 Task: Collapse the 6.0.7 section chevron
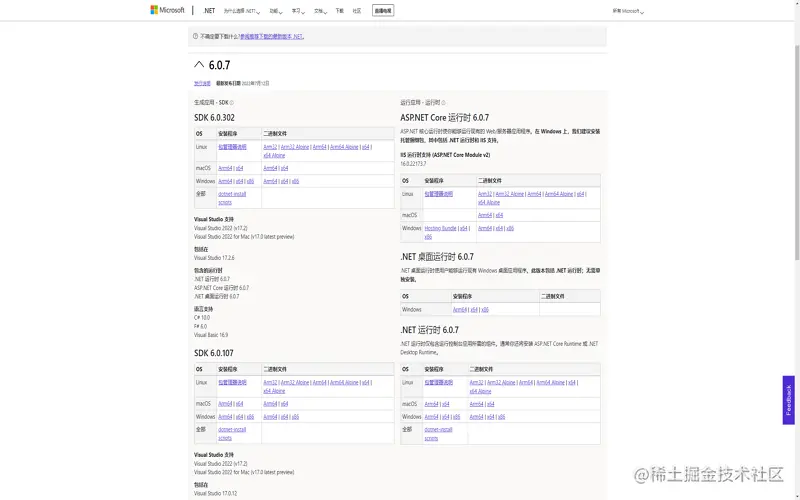pyautogui.click(x=199, y=64)
